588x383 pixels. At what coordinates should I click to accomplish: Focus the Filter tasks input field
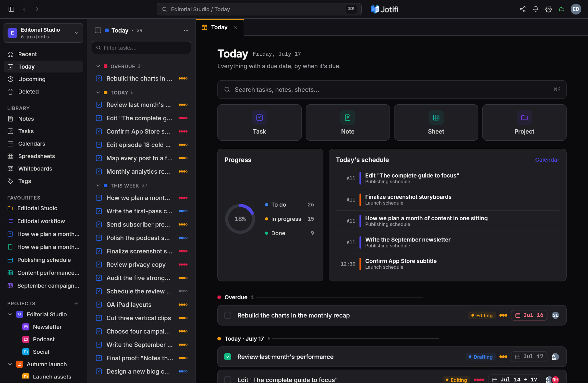tap(141, 48)
